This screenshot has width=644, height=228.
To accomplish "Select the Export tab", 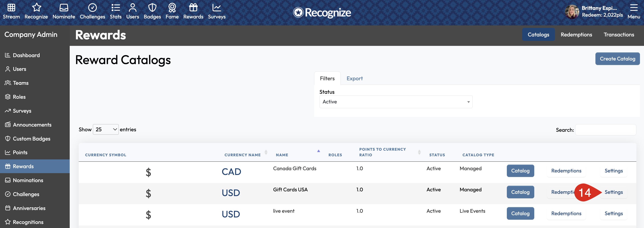I will click(355, 78).
